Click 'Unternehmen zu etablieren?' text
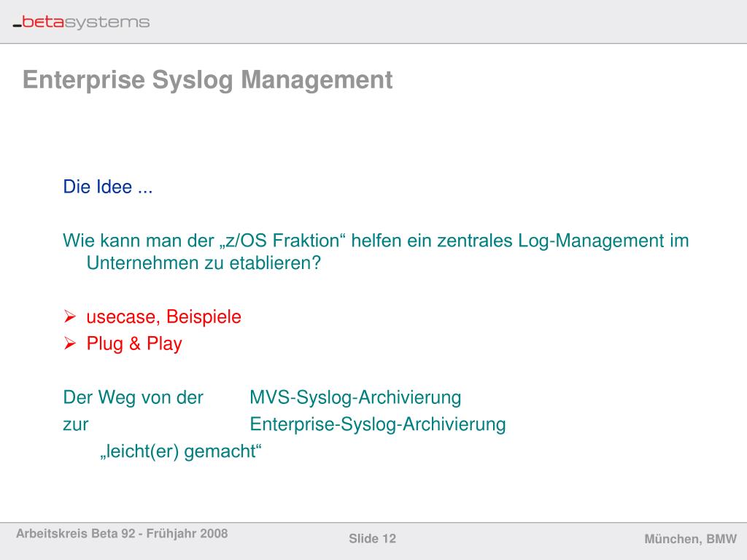 (204, 262)
